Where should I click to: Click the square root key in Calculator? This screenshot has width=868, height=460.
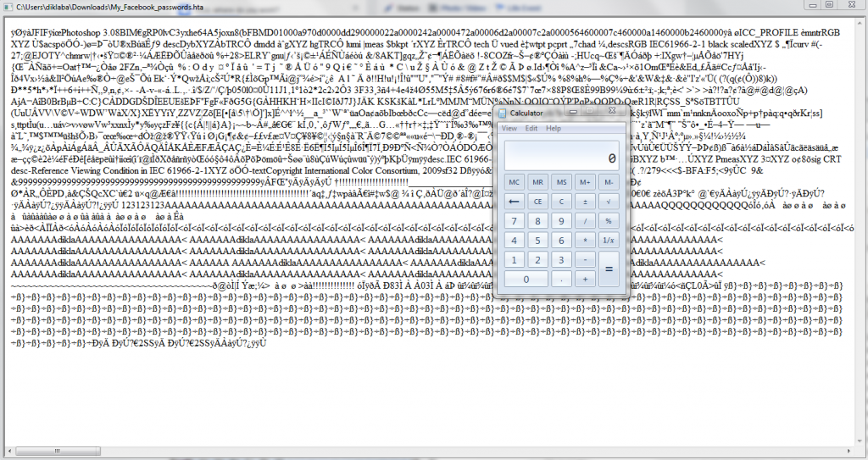point(609,202)
